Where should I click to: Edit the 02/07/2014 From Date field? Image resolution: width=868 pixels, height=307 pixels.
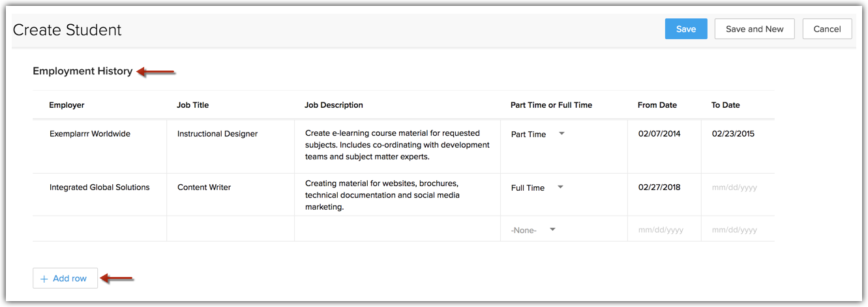point(659,134)
